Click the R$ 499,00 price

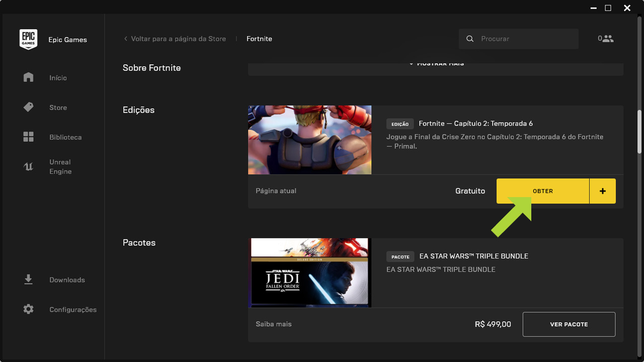point(493,324)
